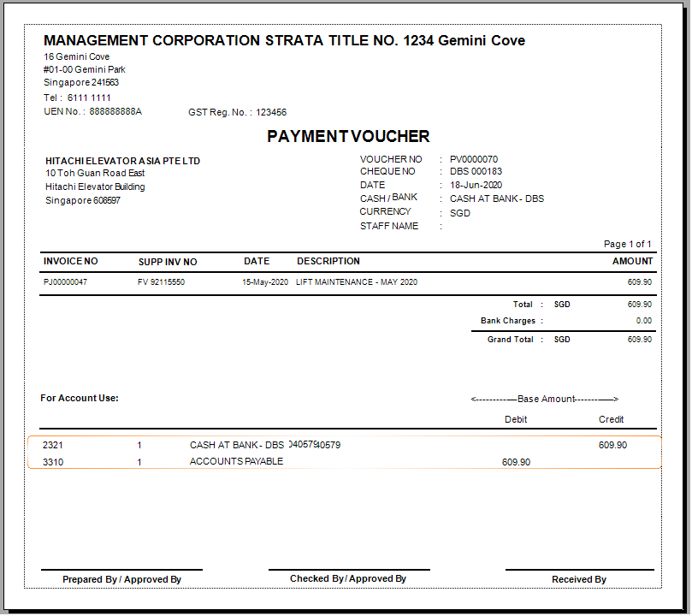Click invoice number PJ00000047
This screenshot has height=616, width=692.
tap(65, 282)
